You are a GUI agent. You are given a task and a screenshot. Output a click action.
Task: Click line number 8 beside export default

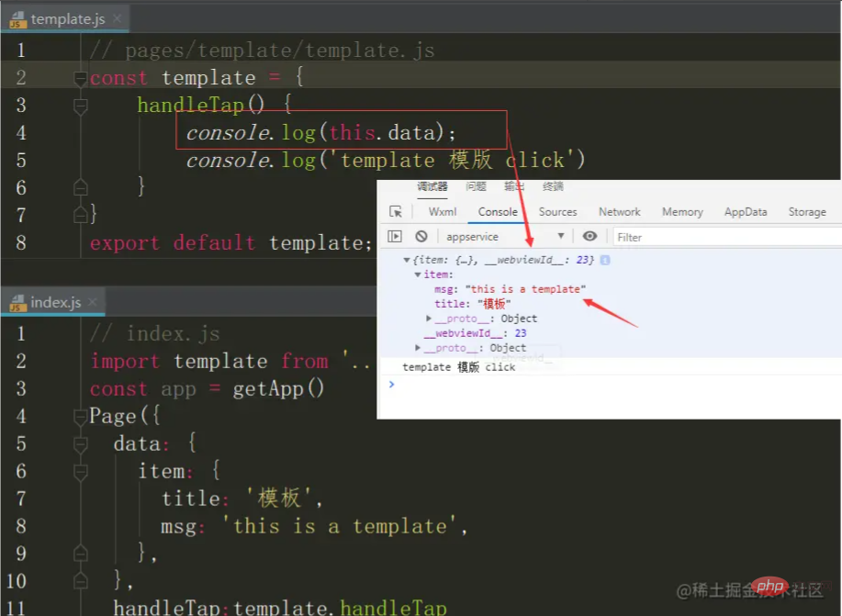[x=21, y=242]
